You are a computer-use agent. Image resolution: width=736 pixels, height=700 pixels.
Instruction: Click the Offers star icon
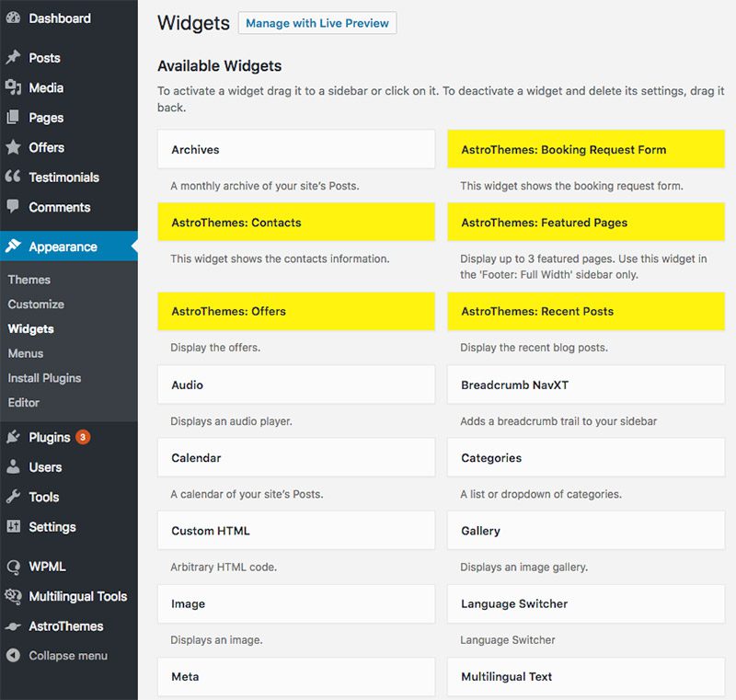click(13, 147)
